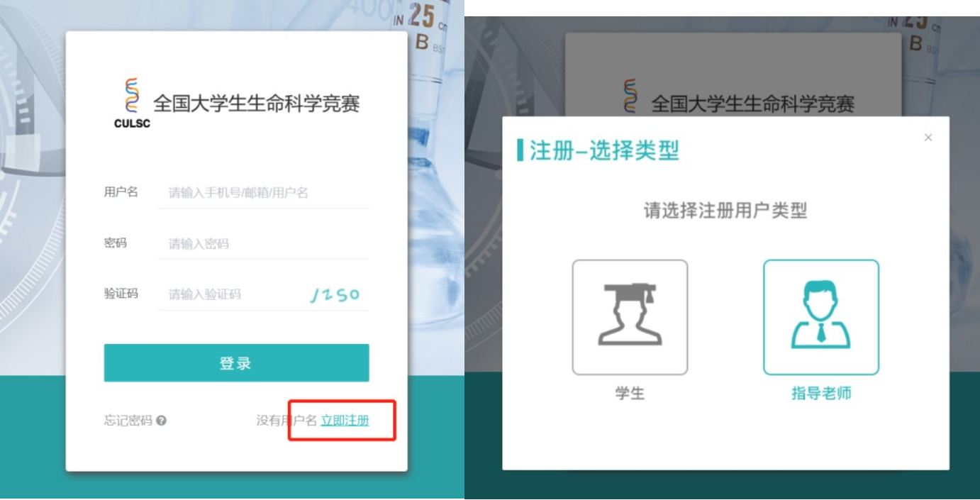The width and height of the screenshot is (980, 500).
Task: Choose the 指导老师 text label
Action: click(x=821, y=393)
